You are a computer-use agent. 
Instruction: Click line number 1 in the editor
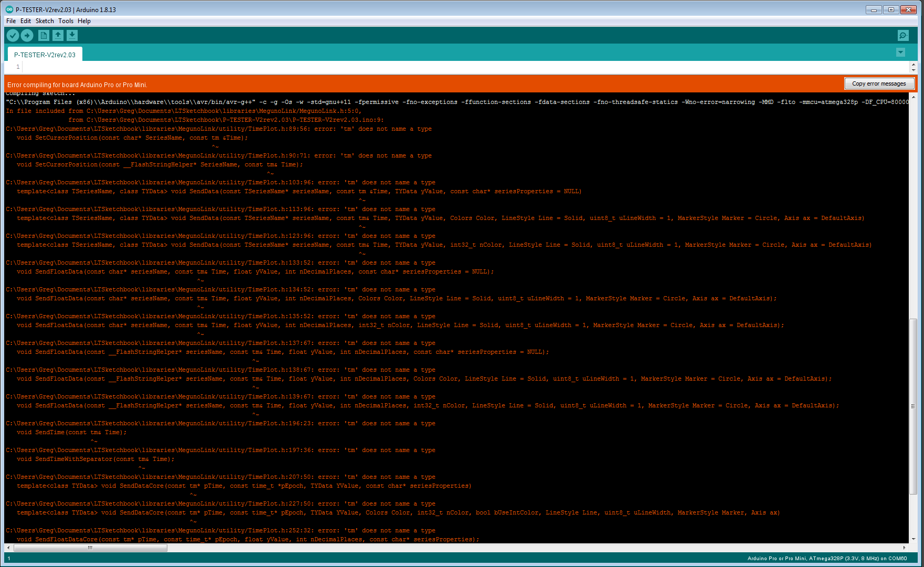18,67
